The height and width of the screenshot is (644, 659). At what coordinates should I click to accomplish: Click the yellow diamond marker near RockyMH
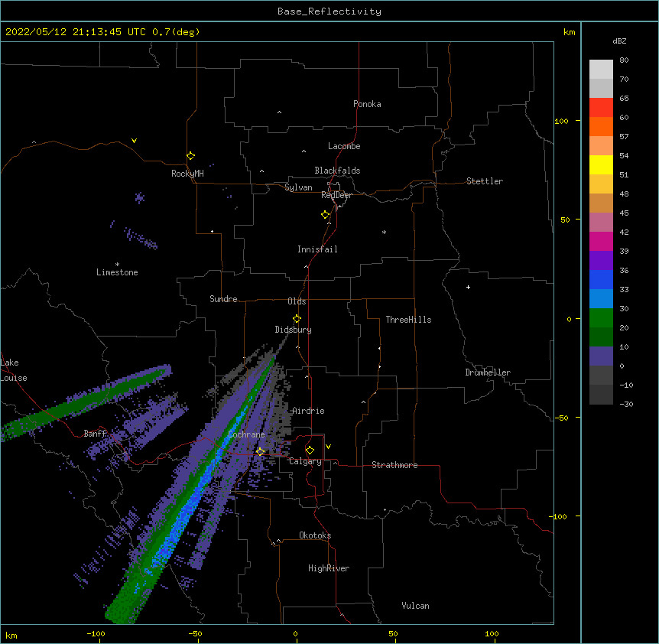(x=191, y=156)
